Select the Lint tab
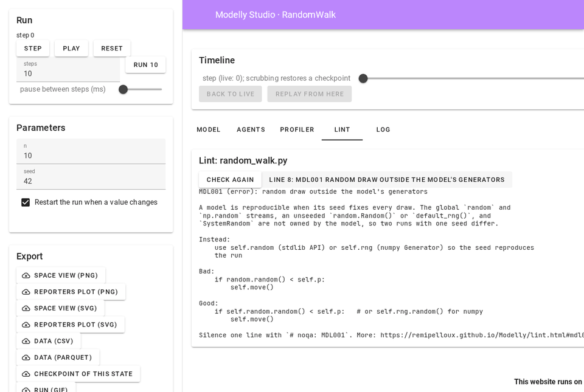Screen dimensions: 584x392 point(342,129)
